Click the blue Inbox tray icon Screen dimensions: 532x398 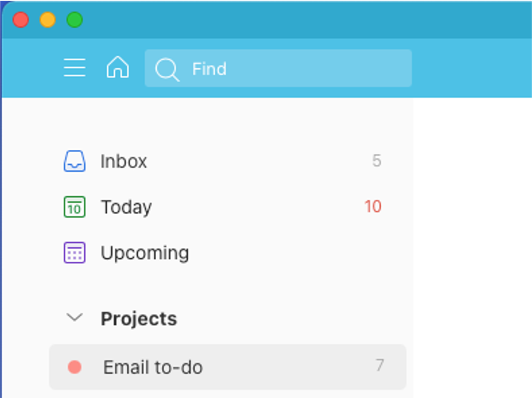pyautogui.click(x=75, y=161)
